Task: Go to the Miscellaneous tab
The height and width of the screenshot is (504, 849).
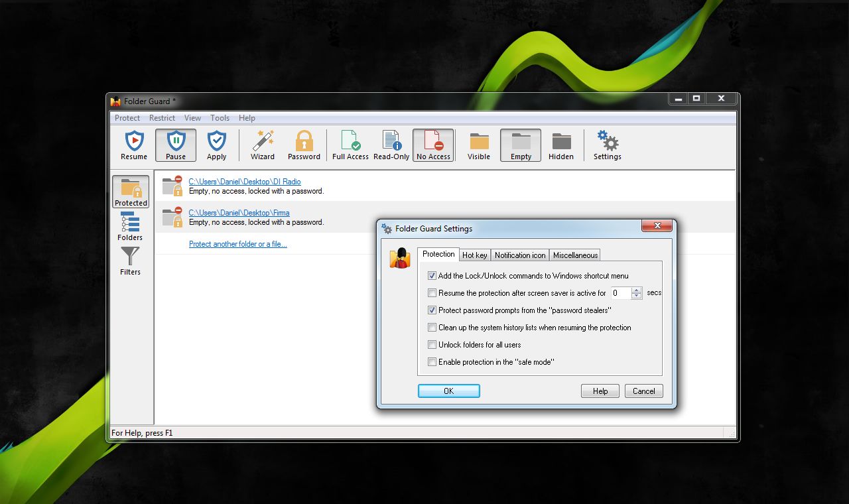Action: (575, 255)
